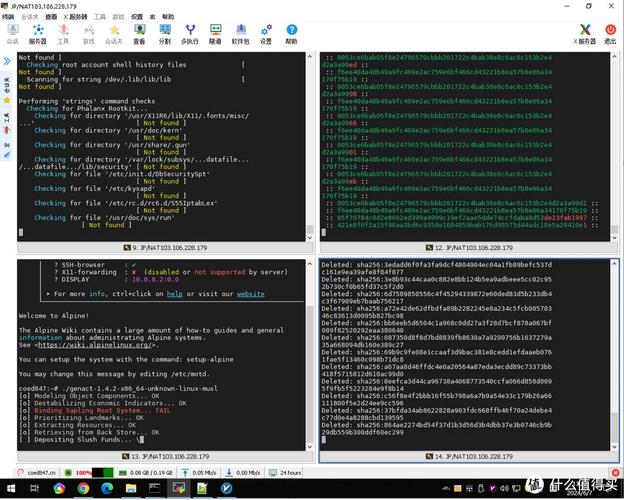Click the './genact-1.4.2' command line in terminal 13
This screenshot has height=500, width=624.
(x=118, y=388)
